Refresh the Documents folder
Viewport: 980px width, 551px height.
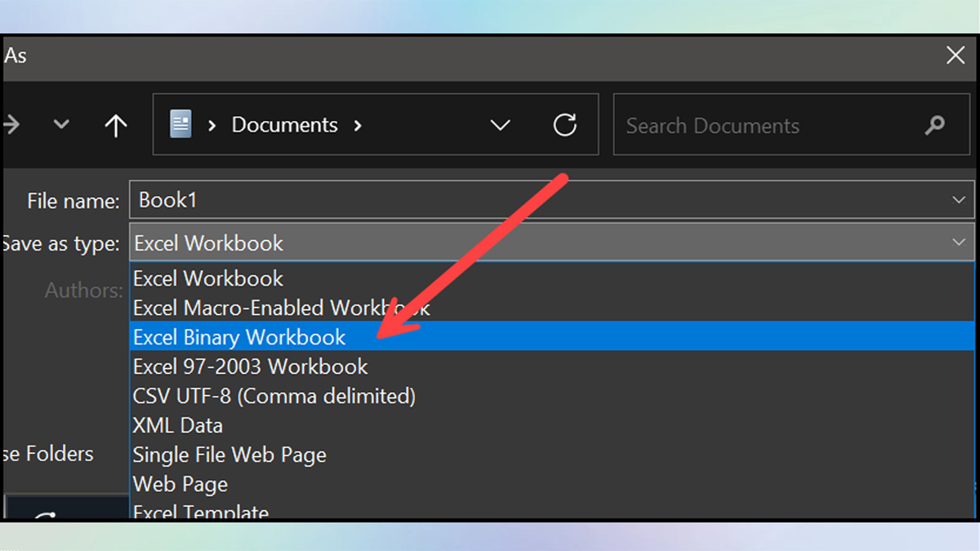point(564,125)
